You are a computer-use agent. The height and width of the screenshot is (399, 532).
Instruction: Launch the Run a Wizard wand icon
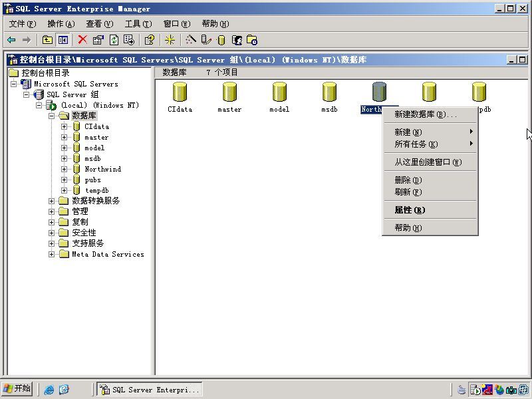[191, 40]
